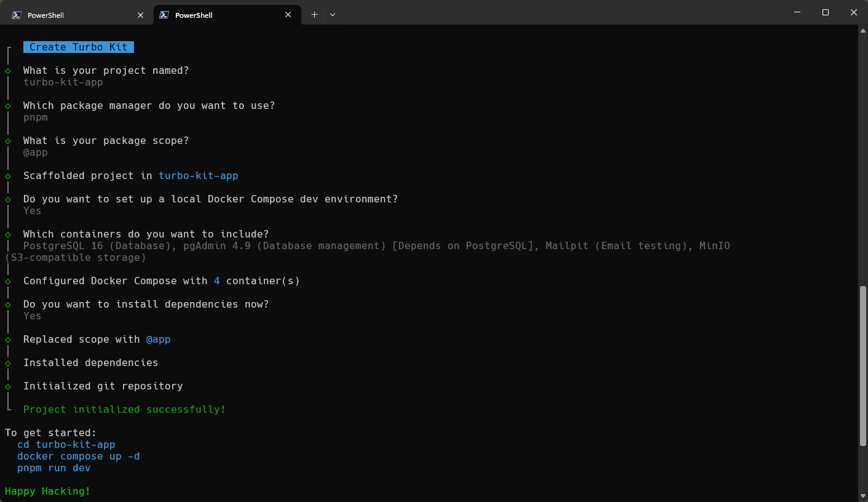Viewport: 868px width, 502px height.
Task: Open a new tab with the plus button
Action: tap(314, 15)
